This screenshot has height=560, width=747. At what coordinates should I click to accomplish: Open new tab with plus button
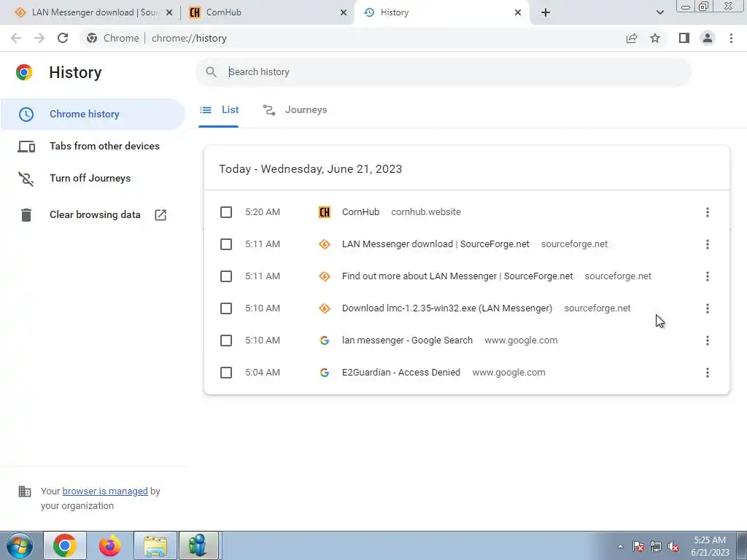[x=546, y=12]
